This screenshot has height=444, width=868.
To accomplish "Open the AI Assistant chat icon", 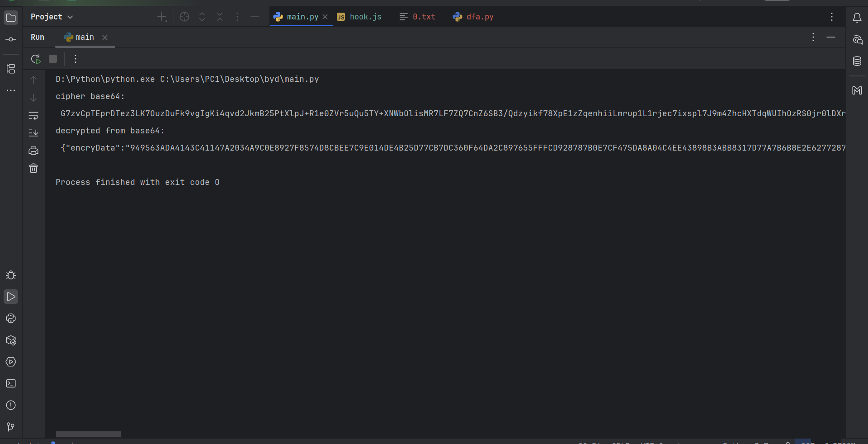I will click(x=857, y=39).
